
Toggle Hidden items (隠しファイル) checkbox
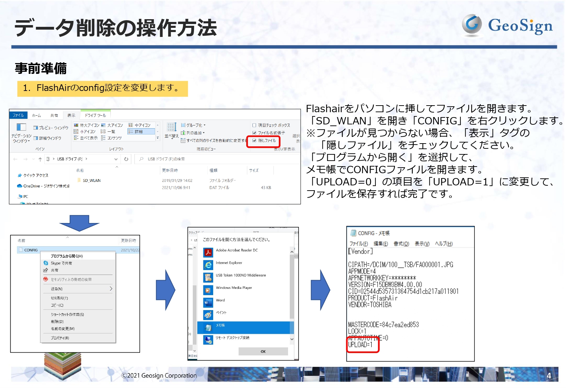(x=254, y=140)
